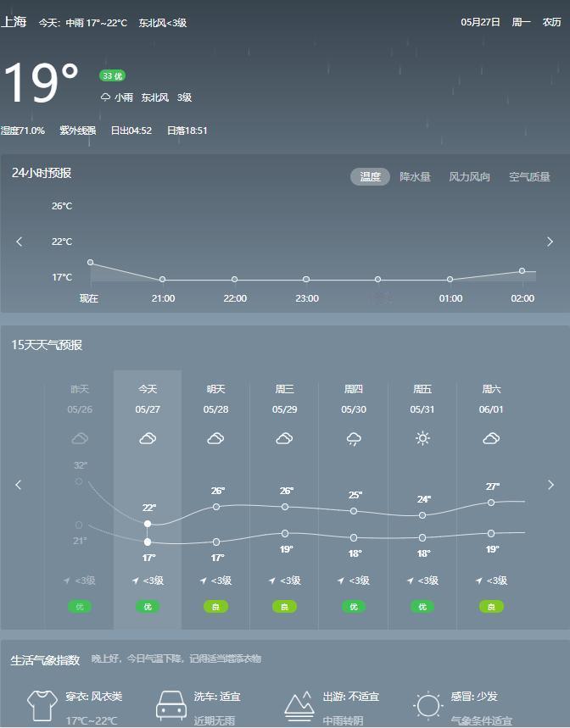Click the small rain cloud icon beside 小雨

(x=105, y=97)
